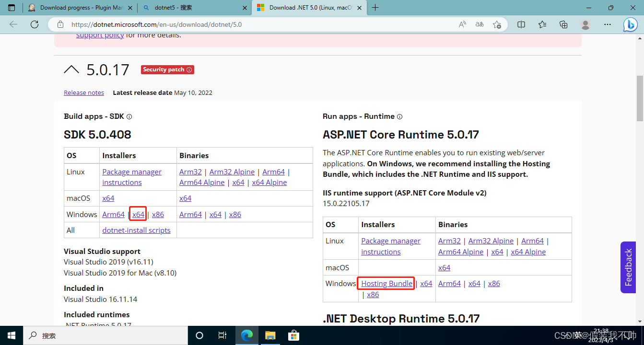Click the translate icon in address bar
Image resolution: width=644 pixels, height=345 pixels.
tap(480, 24)
